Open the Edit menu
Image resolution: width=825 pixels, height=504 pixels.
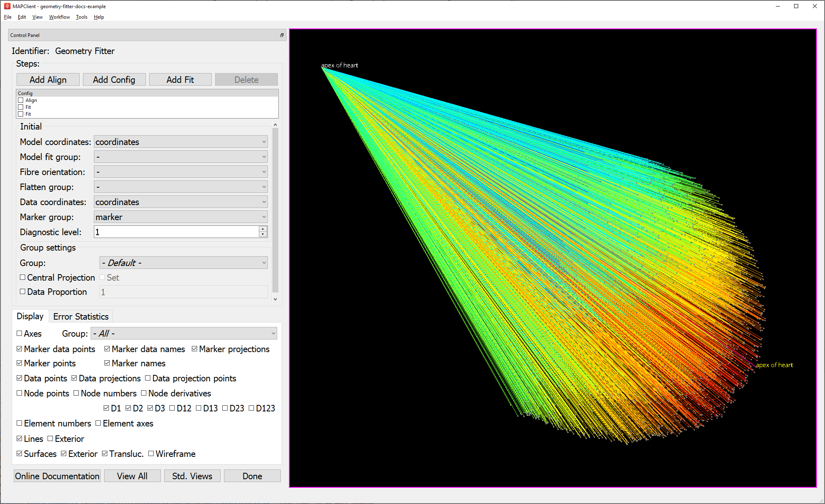click(22, 17)
